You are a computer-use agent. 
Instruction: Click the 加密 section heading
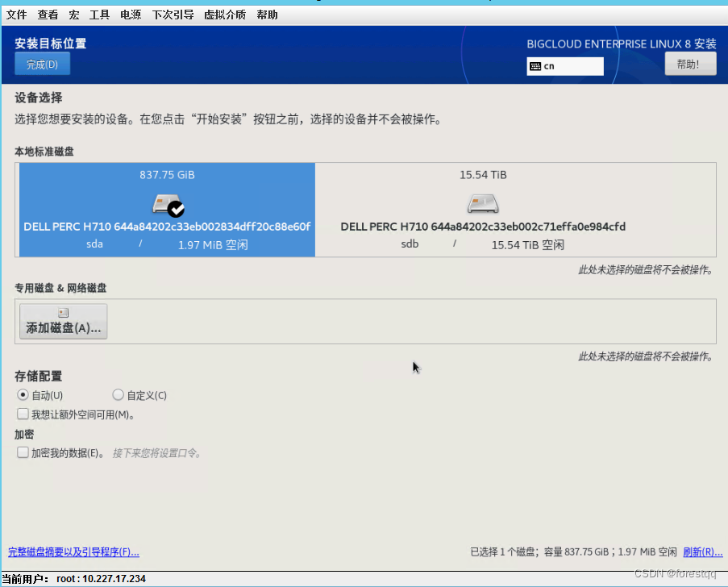click(x=24, y=435)
